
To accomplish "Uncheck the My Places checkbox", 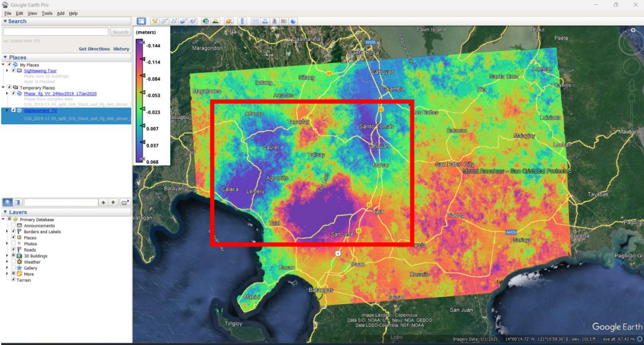I will click(x=10, y=65).
